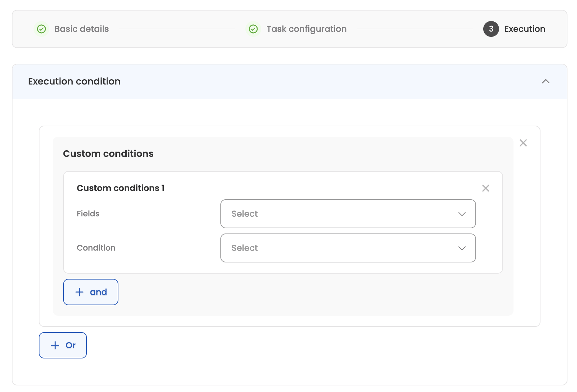Add an "Or" condition group
Screen dimensions: 577x392
click(63, 345)
